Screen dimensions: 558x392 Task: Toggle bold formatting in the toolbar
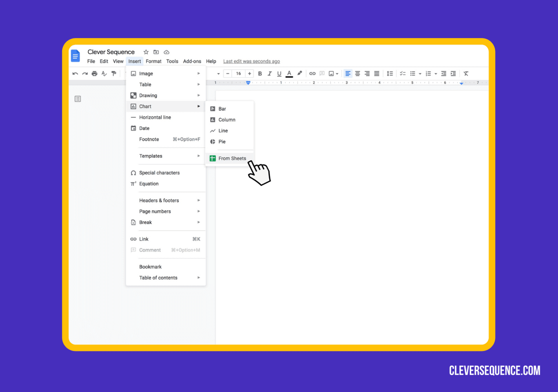tap(260, 73)
